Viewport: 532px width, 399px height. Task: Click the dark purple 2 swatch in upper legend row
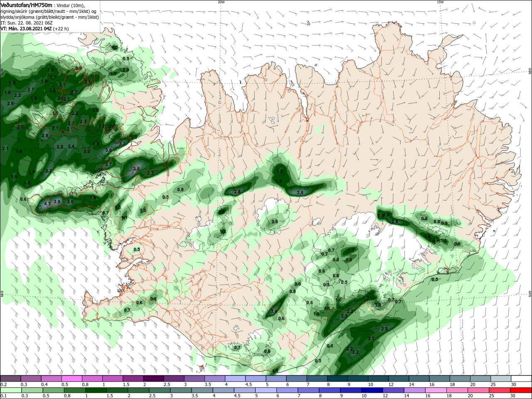pos(153,379)
